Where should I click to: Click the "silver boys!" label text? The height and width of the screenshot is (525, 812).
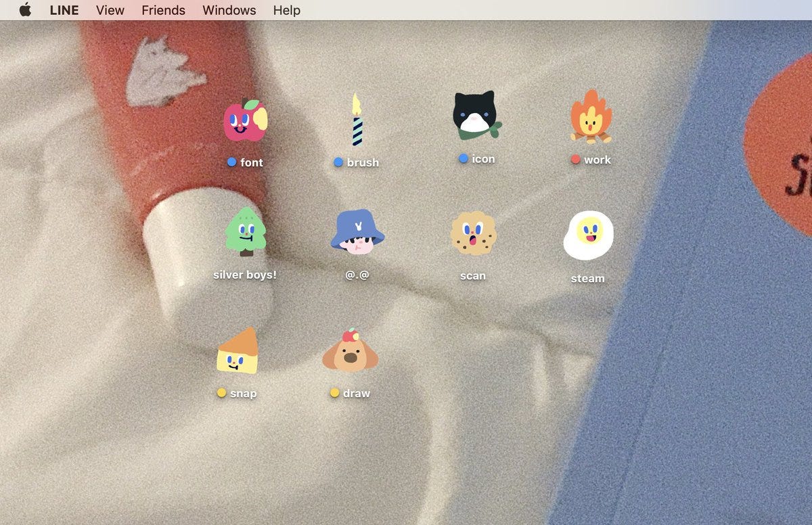pos(245,275)
